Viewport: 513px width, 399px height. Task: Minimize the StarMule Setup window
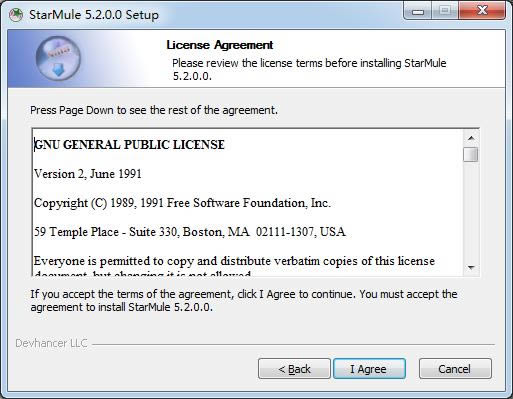418,11
